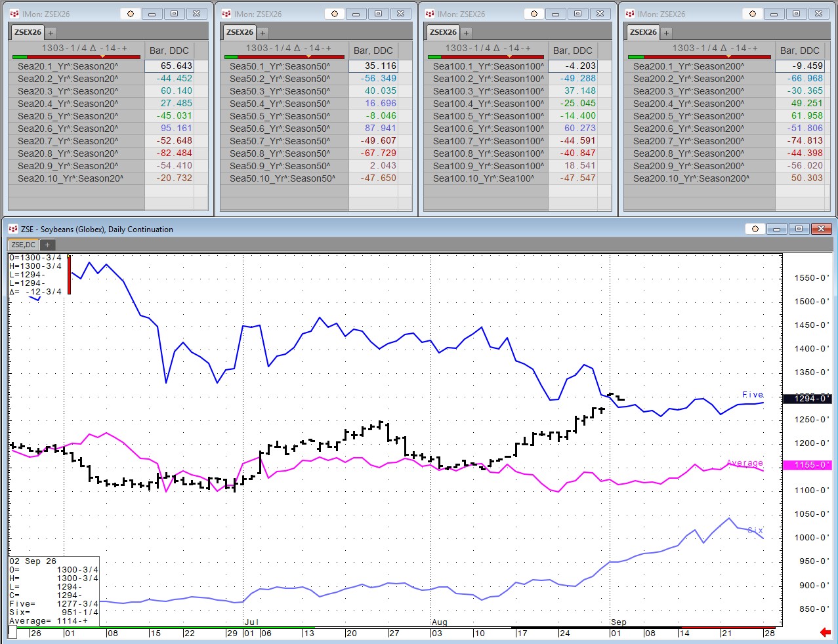
Task: Click the CQG app icon in Soybeans chart title bar
Action: (12, 229)
